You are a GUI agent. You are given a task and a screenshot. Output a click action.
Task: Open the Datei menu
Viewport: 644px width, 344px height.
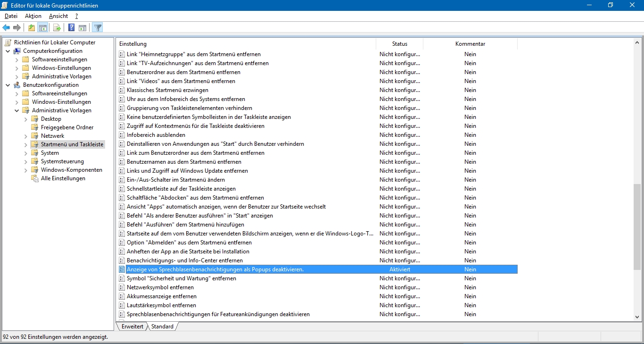pyautogui.click(x=11, y=16)
